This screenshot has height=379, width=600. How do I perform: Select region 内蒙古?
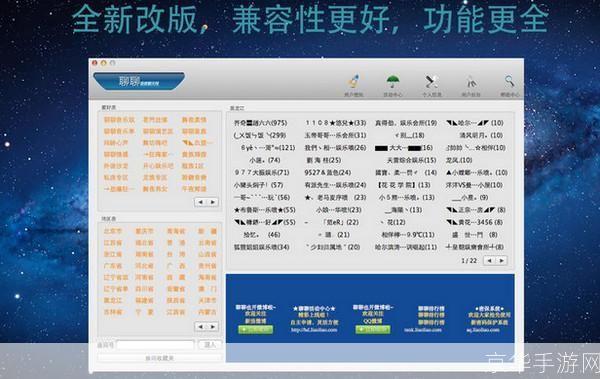click(x=207, y=312)
